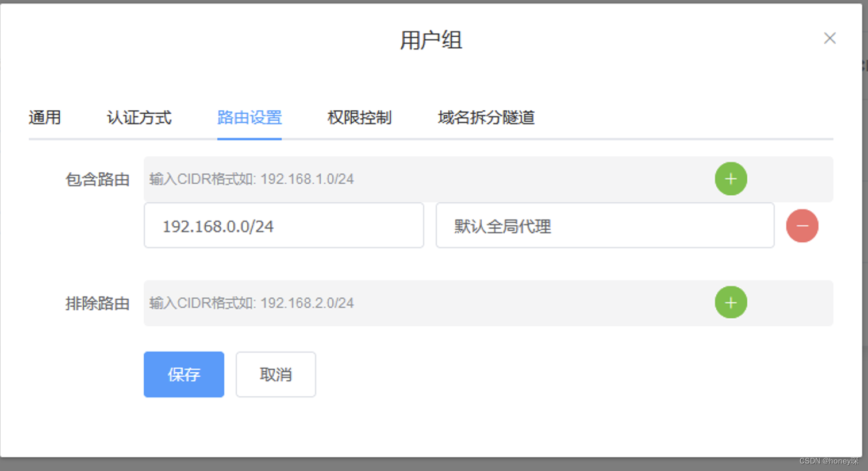Screen dimensions: 868x471
Task: Add a new included route with green plus
Action: (x=731, y=179)
